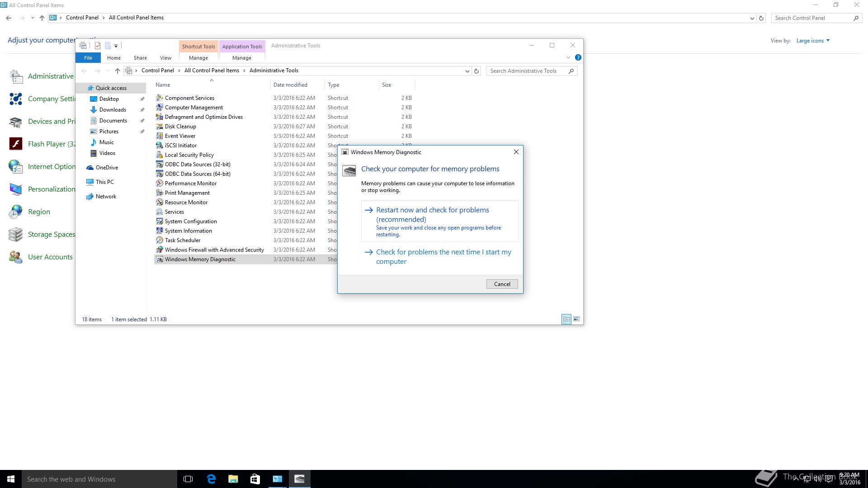Click the iSCSI Initiator icon

click(x=159, y=145)
